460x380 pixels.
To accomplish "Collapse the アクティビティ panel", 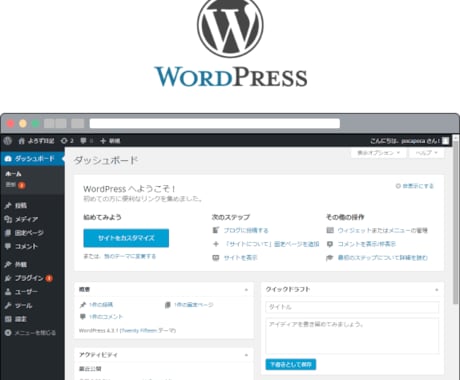I will tap(246, 355).
